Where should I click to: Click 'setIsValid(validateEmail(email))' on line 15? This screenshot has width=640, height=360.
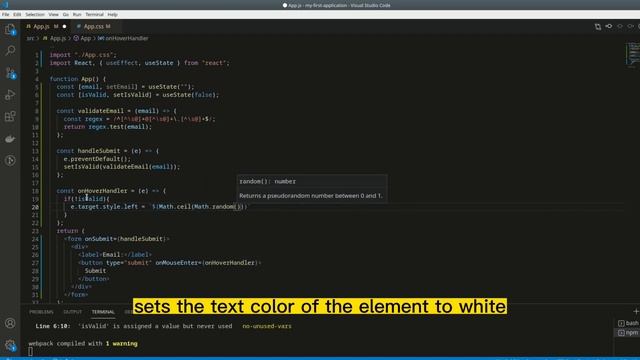(120, 167)
